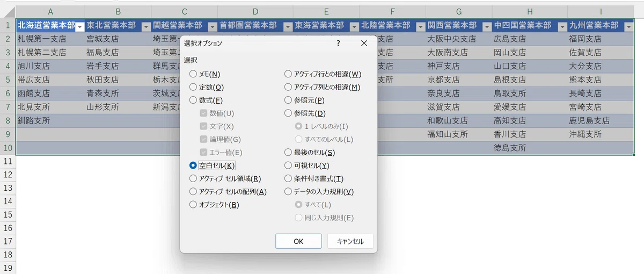This screenshot has width=644, height=274.
Task: Open filter dropdown for 九州営業本部
Action: point(629,26)
